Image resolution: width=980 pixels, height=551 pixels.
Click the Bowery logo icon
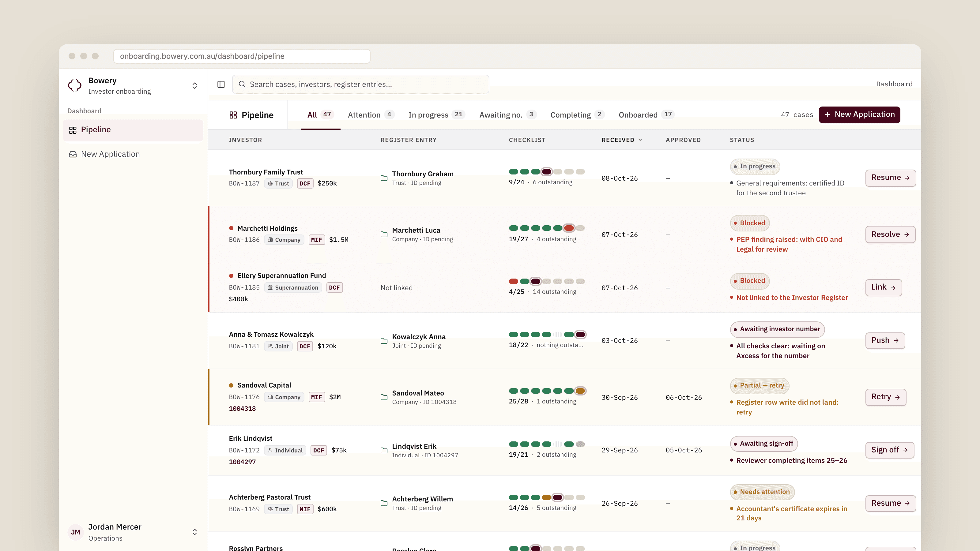point(74,85)
